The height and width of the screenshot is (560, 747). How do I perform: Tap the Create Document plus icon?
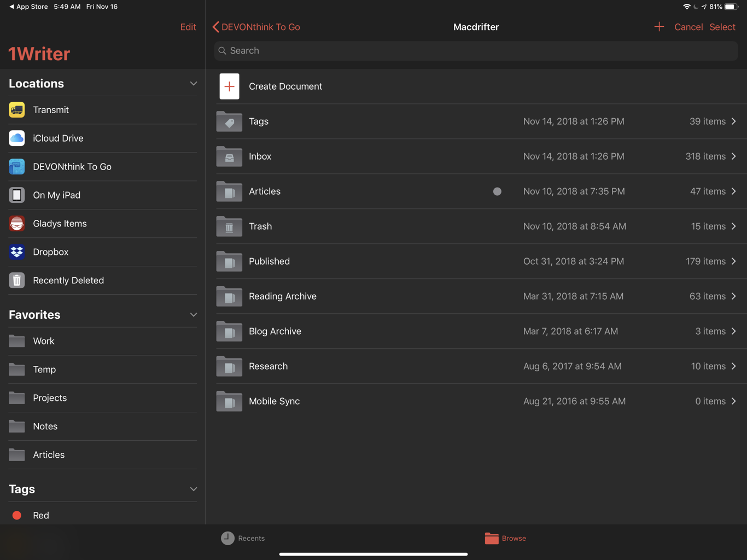coord(229,86)
